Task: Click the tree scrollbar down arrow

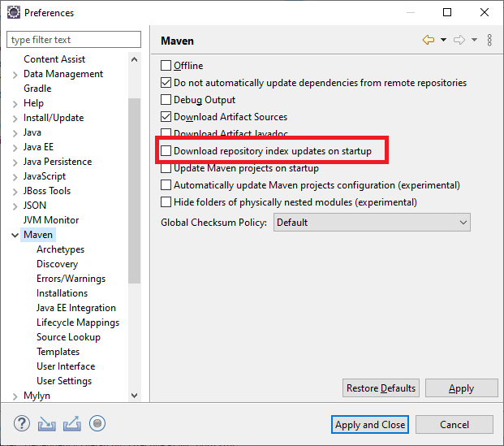Action: pyautogui.click(x=135, y=396)
